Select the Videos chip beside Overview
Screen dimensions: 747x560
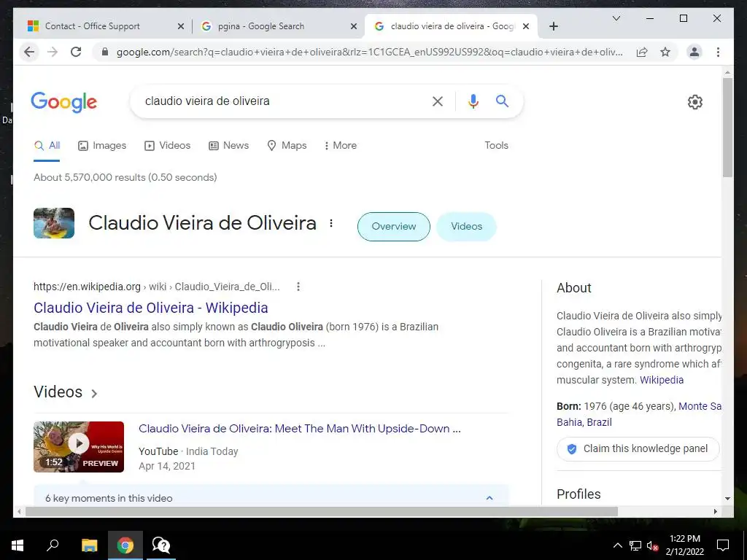coord(466,226)
